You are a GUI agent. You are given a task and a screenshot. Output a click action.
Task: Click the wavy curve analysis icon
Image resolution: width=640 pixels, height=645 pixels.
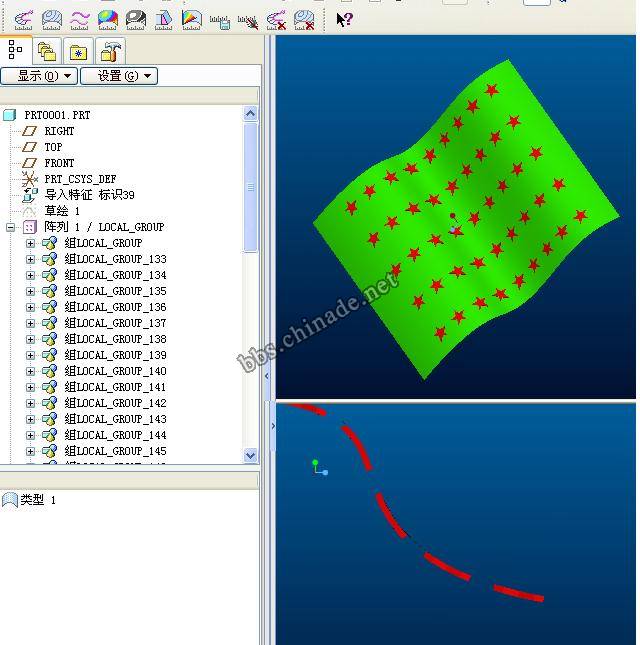tap(80, 18)
